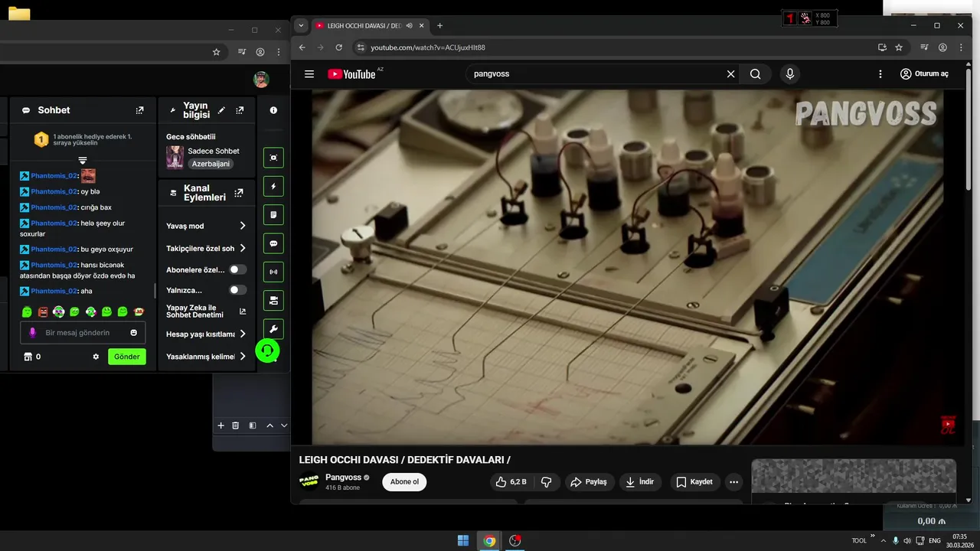Save video with Kaydet button
This screenshot has height=551, width=980.
(694, 482)
